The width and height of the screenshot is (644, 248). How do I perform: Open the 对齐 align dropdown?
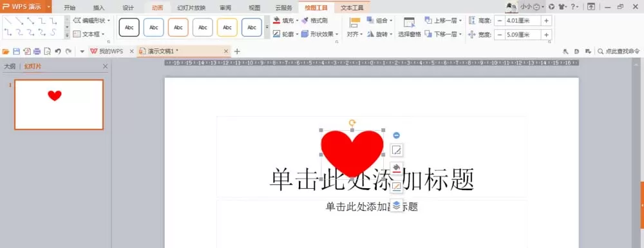pos(355,28)
